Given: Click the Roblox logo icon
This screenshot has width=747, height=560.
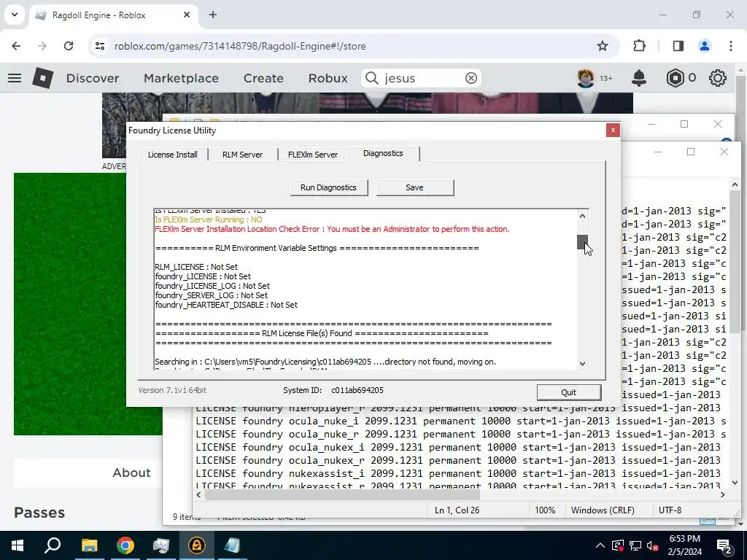Looking at the screenshot, I should (x=42, y=78).
